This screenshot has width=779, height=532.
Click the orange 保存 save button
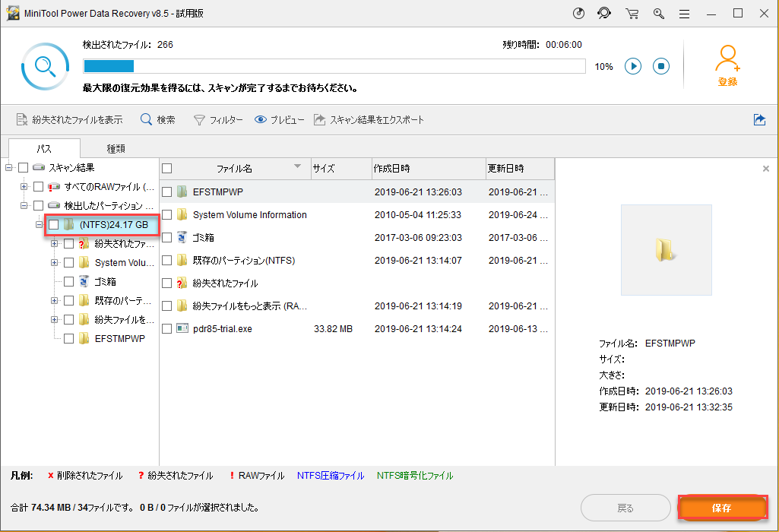coord(722,508)
